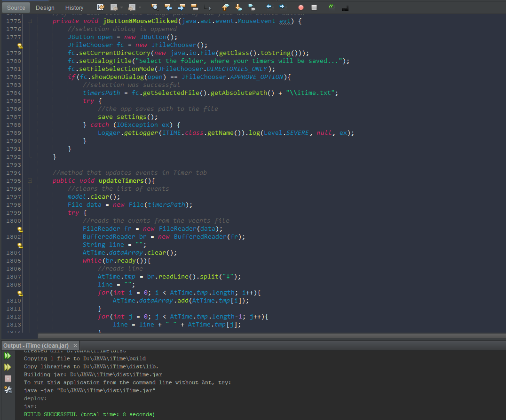Screen dimensions: 506x420
Task: Click Find Next Occurrence arrow icon
Action: [x=181, y=8]
